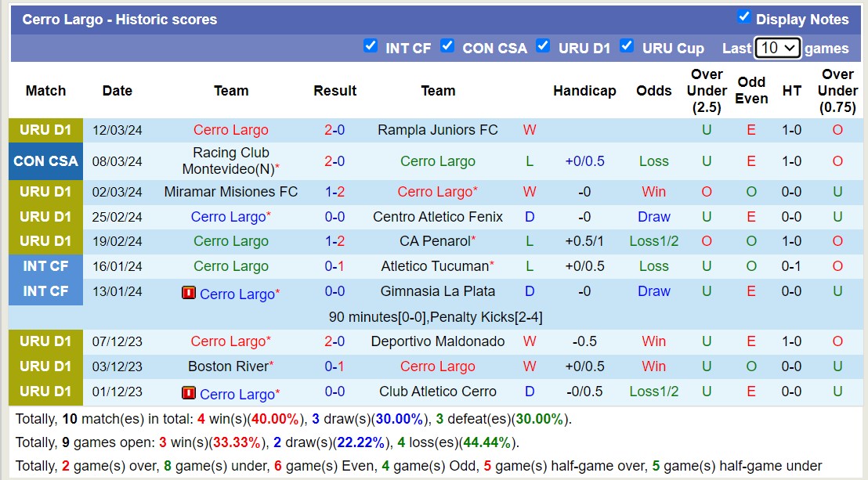Click the Atletico Tucuman team name

[435, 266]
